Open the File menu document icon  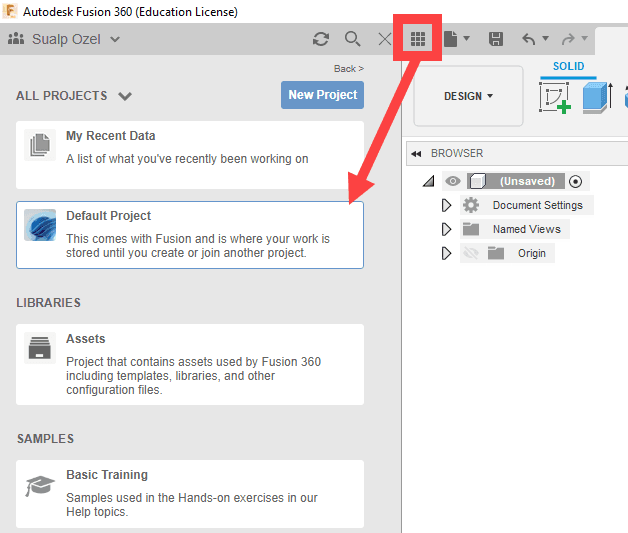[x=451, y=39]
